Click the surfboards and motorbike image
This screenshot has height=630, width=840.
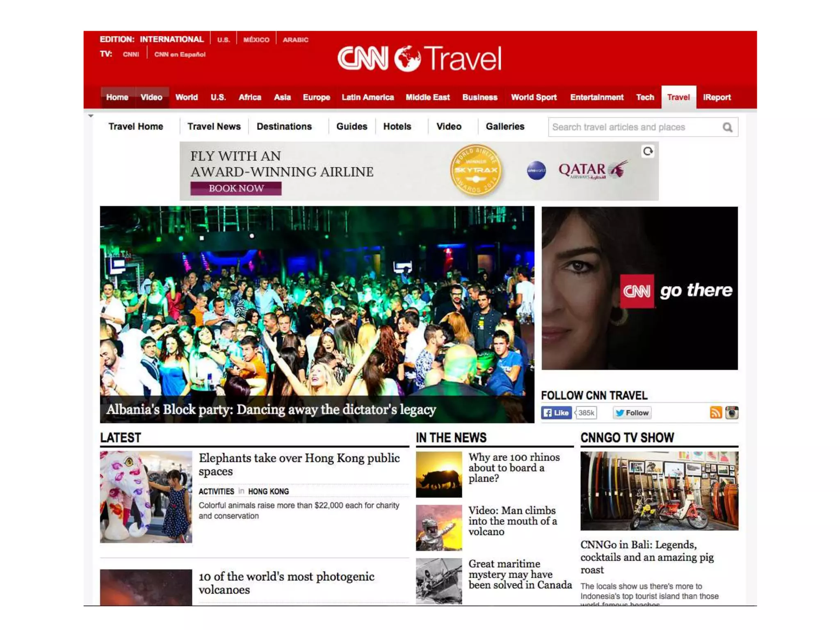pos(659,491)
